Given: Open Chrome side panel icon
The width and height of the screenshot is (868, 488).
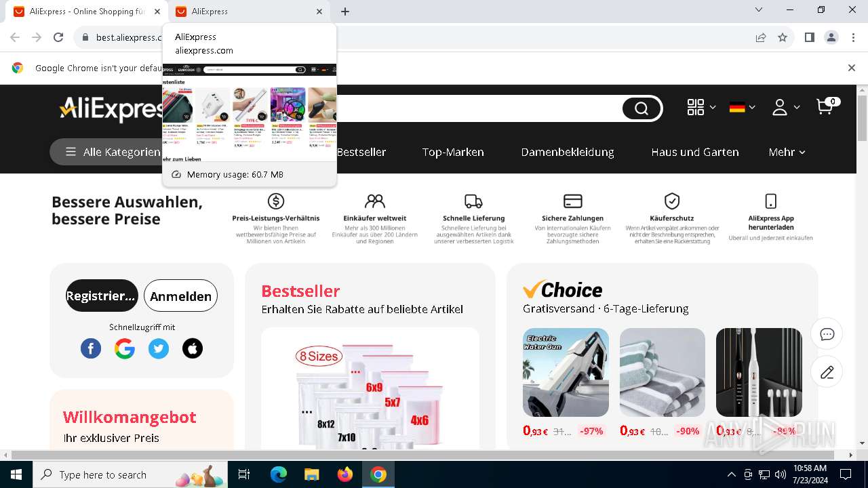Looking at the screenshot, I should pos(809,37).
